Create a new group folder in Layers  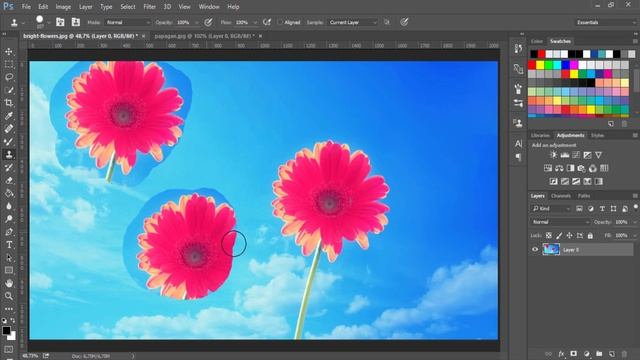coord(599,354)
